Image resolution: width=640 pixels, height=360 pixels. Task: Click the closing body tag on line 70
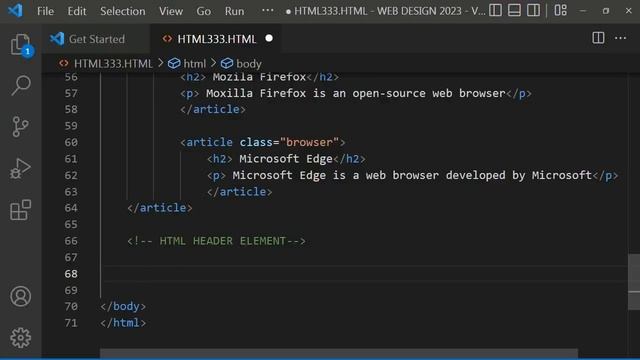[x=123, y=306]
